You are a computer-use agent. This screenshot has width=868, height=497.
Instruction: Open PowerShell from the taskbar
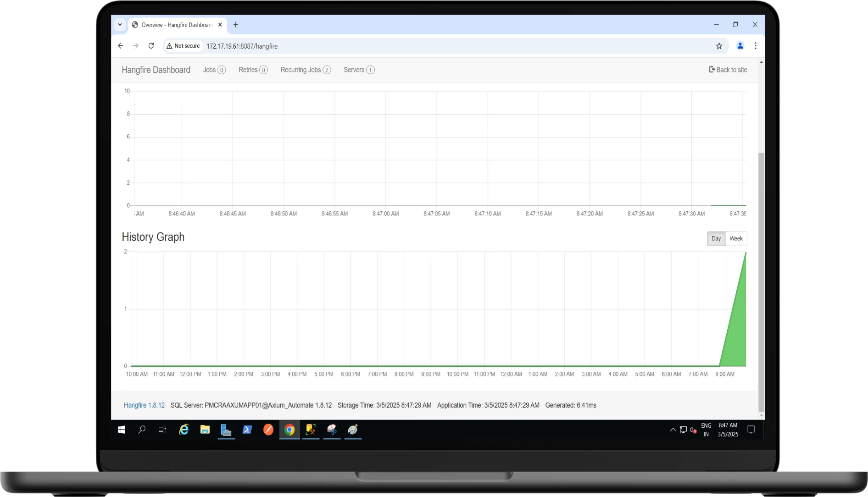point(247,430)
